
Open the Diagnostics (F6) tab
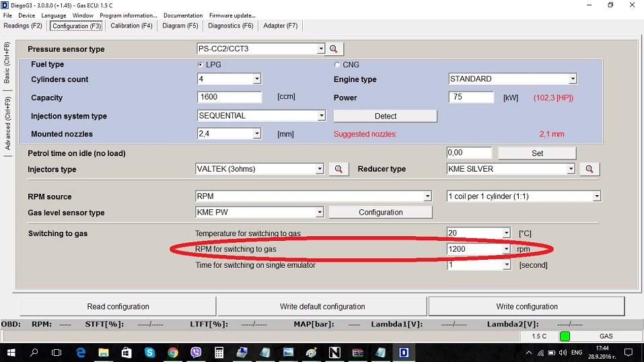click(231, 26)
